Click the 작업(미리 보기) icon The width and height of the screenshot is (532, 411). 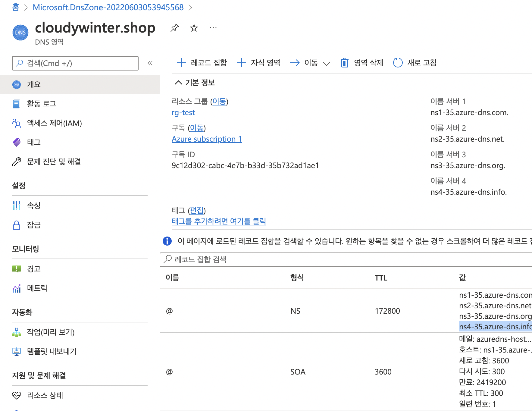[17, 332]
